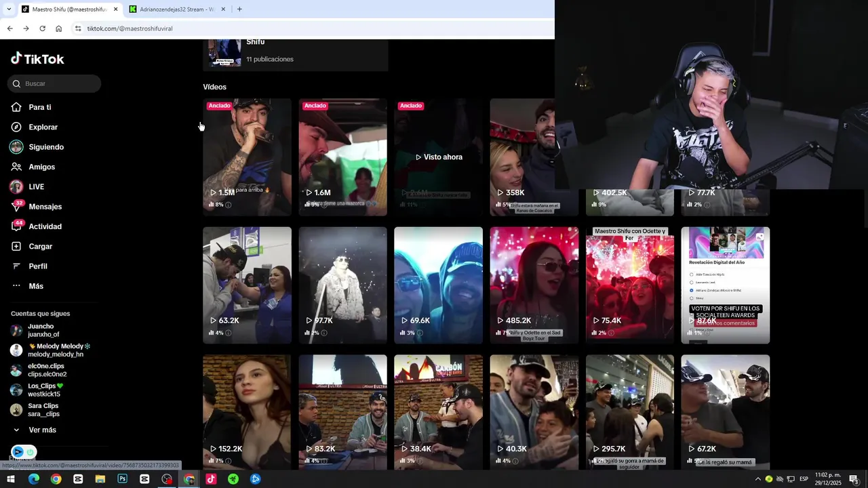
Task: Open the pinned video labeled Visto ahora
Action: click(438, 157)
